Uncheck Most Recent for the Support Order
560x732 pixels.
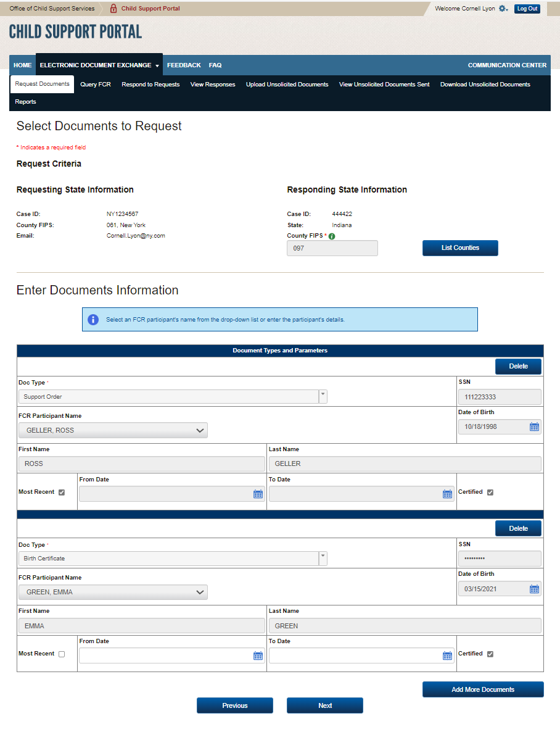(x=61, y=493)
